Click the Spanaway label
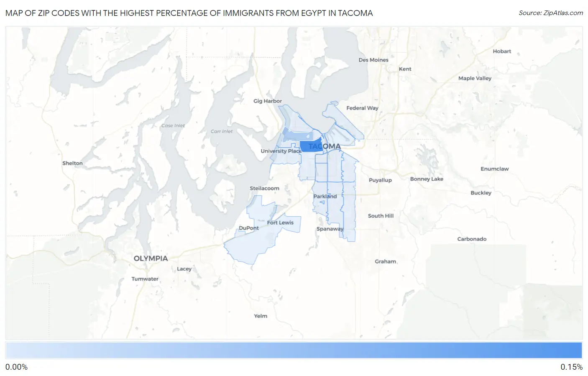This screenshot has width=588, height=376. point(330,229)
